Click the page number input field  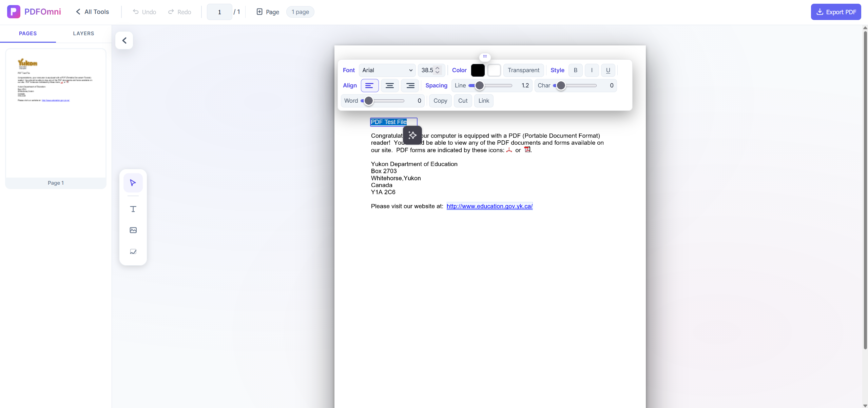coord(219,12)
